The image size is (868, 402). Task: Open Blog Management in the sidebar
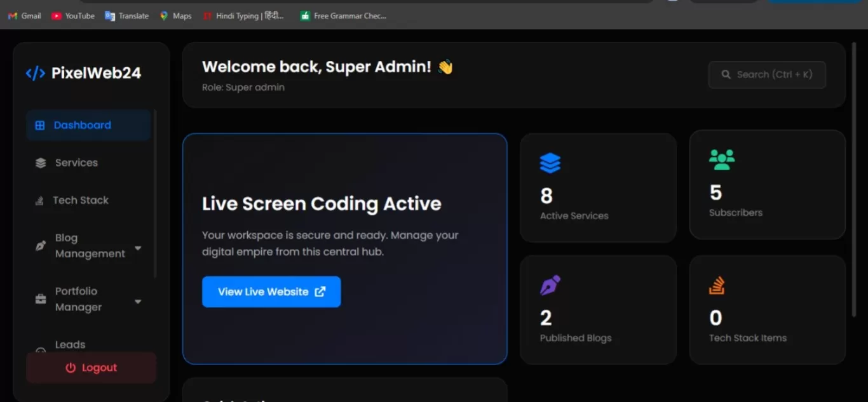[88, 246]
